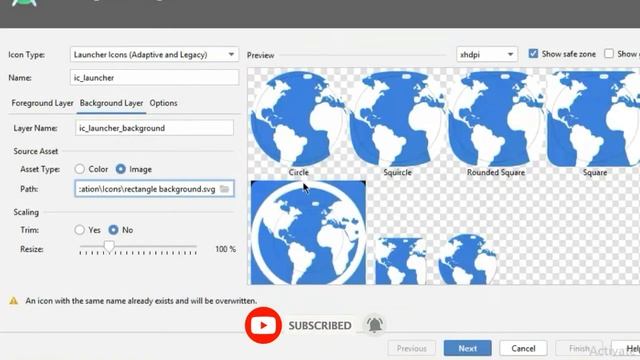640x360 pixels.
Task: Select the Rounded Square icon preview
Action: pyautogui.click(x=496, y=118)
